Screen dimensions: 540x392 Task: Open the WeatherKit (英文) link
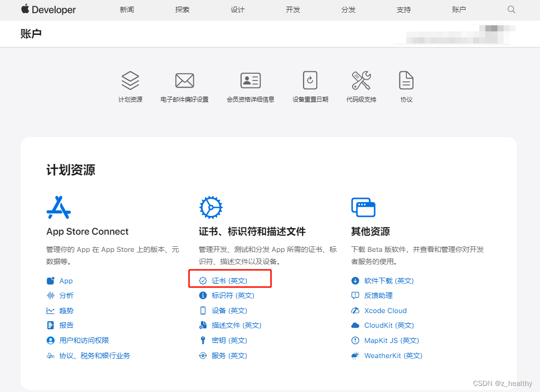click(x=393, y=356)
